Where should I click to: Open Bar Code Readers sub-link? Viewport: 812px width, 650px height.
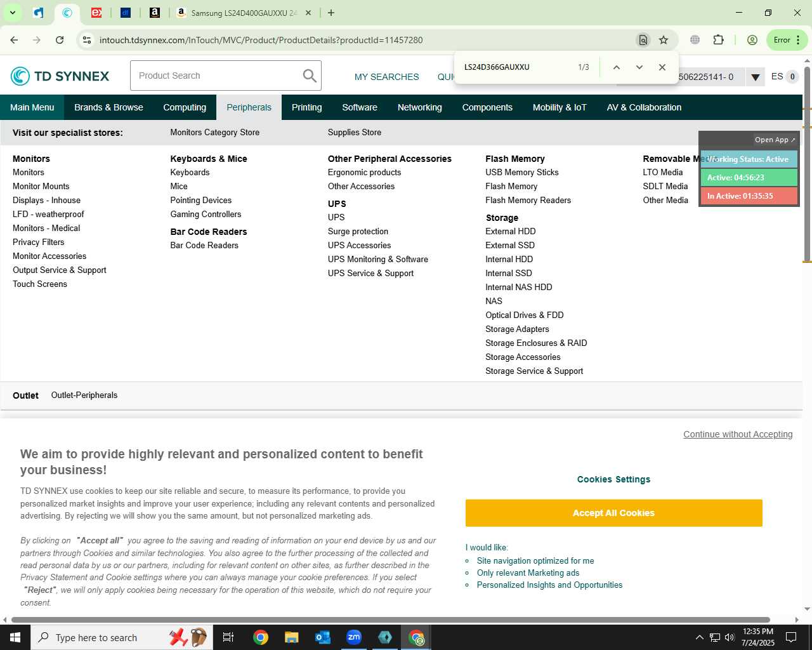click(x=204, y=246)
